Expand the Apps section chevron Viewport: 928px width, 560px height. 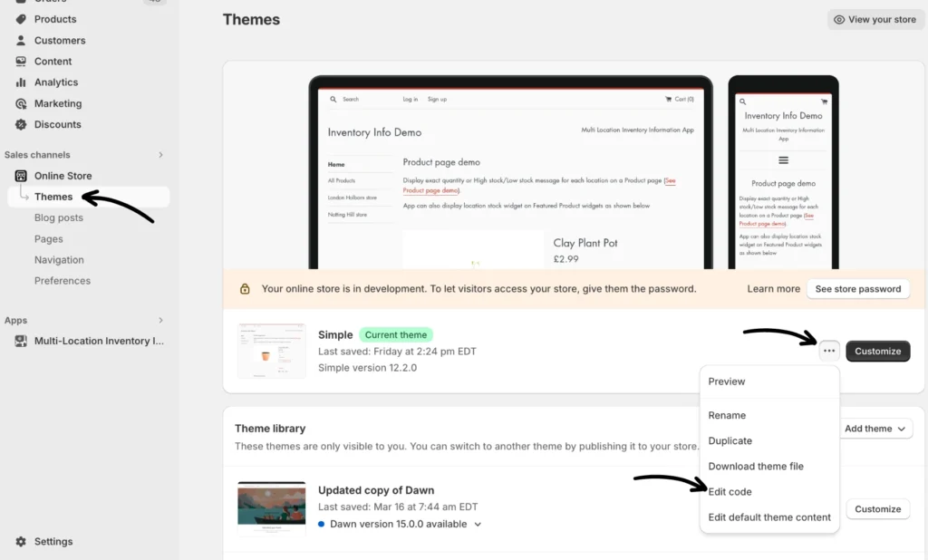click(x=161, y=321)
